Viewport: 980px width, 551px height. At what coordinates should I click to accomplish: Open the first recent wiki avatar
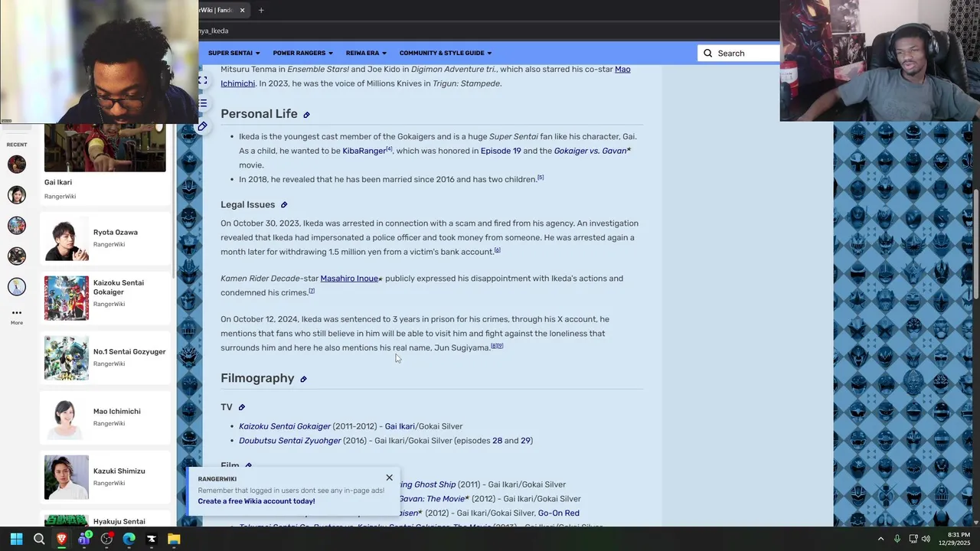pyautogui.click(x=17, y=164)
